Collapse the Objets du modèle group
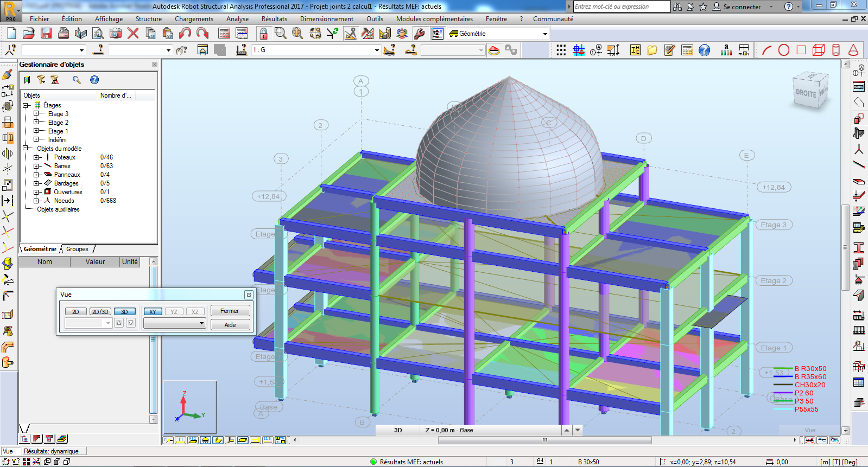Image resolution: width=868 pixels, height=467 pixels. tap(26, 148)
